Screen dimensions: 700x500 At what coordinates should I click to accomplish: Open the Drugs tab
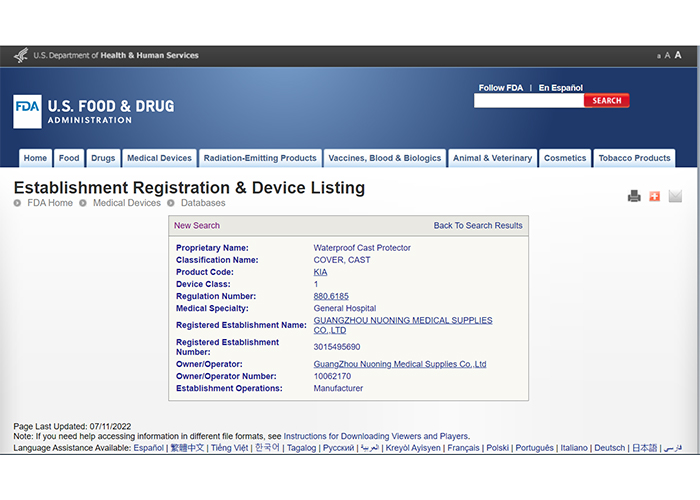pos(103,158)
